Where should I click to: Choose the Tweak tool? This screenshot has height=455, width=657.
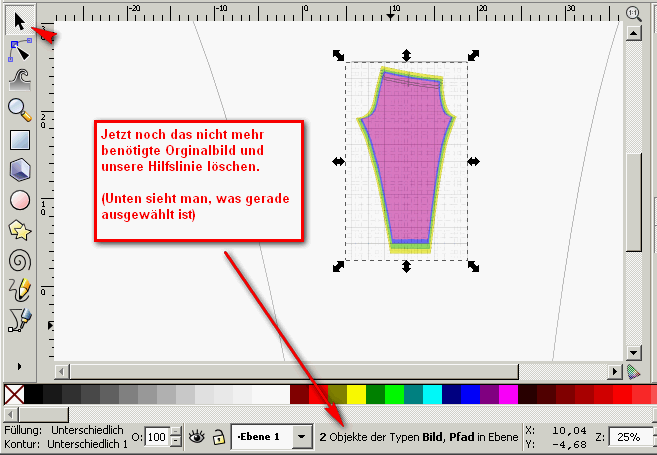(x=19, y=79)
